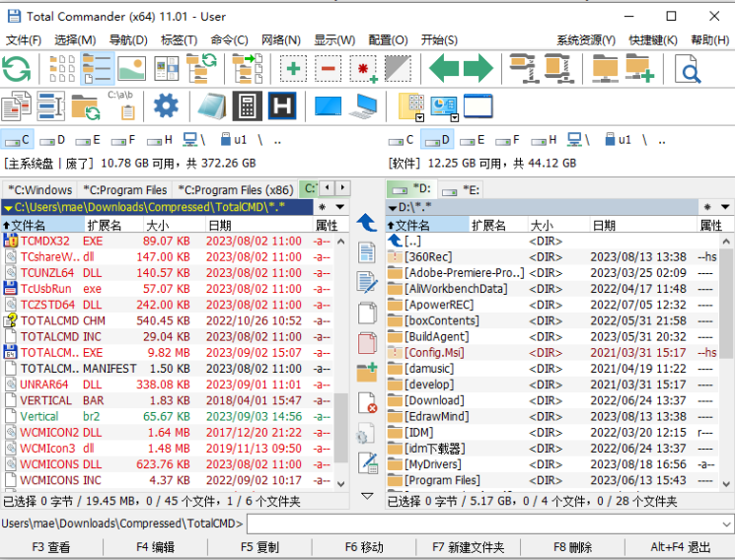Screen dimensions: 735x560
Task: Click F5 复制 button
Action: (x=259, y=547)
